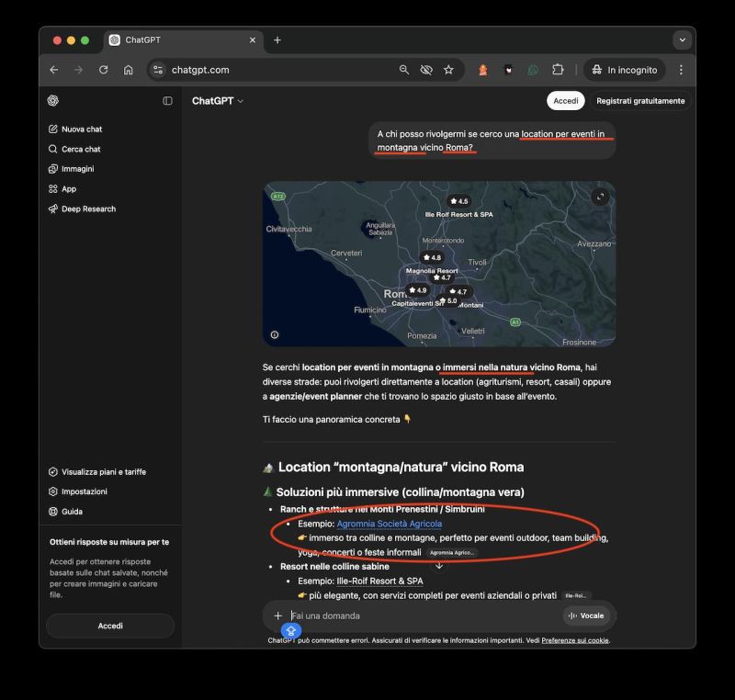Open Deep Research
This screenshot has width=735, height=700.
tap(87, 209)
